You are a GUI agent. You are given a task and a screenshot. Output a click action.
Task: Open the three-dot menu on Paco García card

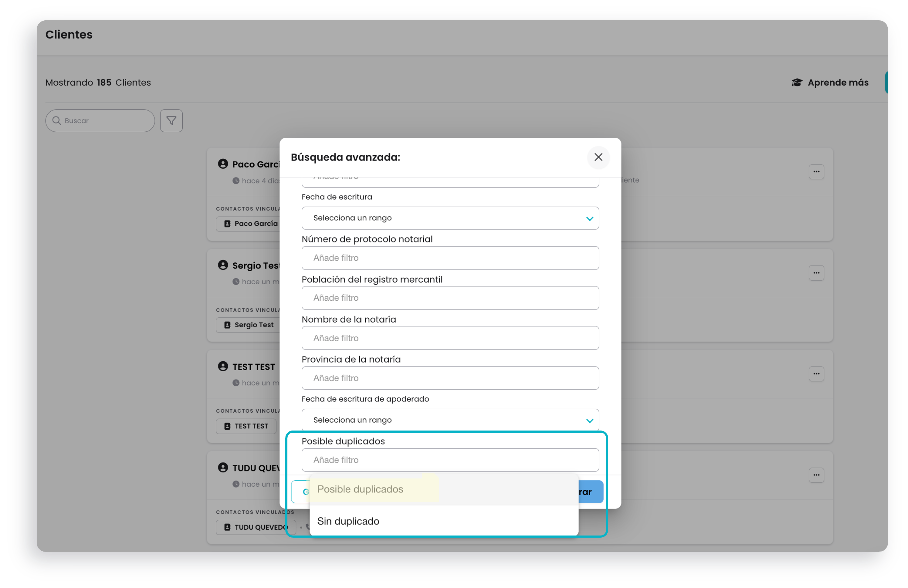pos(816,172)
